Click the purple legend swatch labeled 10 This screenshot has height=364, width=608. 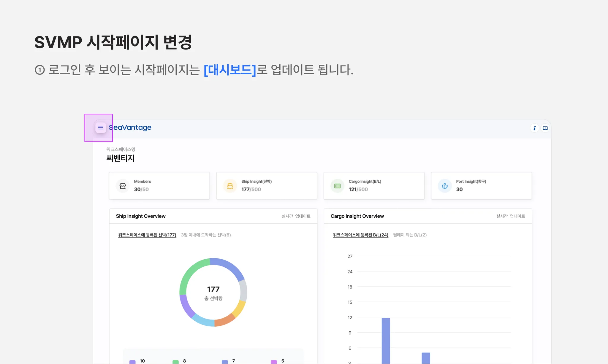132,361
